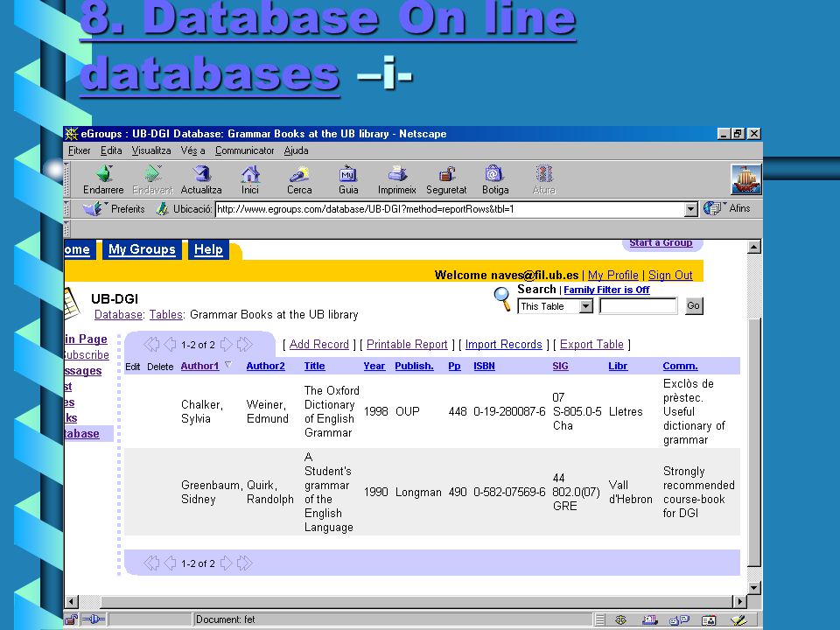Go back with the Endarrere toolbar icon
The width and height of the screenshot is (840, 630).
coord(103,174)
